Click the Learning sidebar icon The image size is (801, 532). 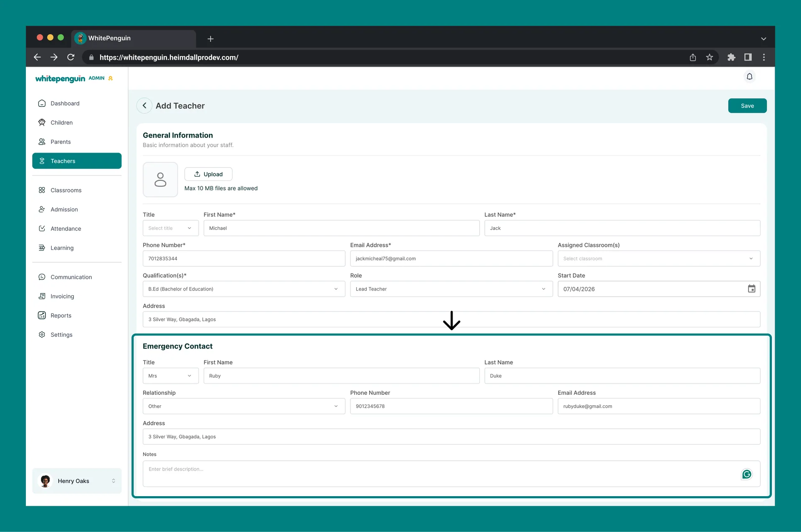coord(42,248)
